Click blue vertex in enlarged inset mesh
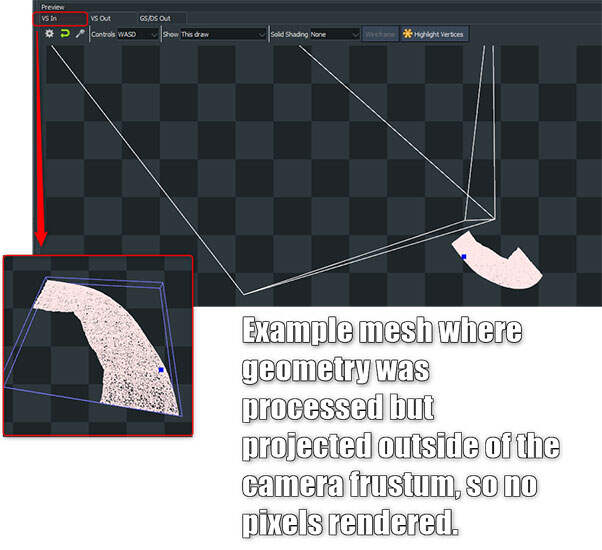This screenshot has height=550, width=602. (161, 370)
